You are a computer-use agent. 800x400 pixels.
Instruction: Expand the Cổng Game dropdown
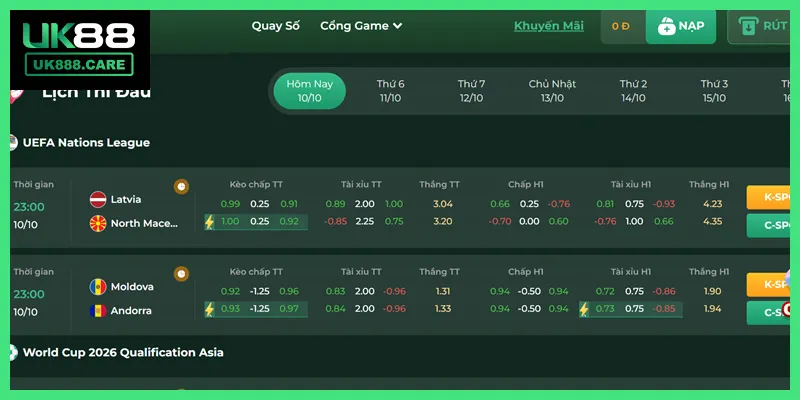[361, 26]
